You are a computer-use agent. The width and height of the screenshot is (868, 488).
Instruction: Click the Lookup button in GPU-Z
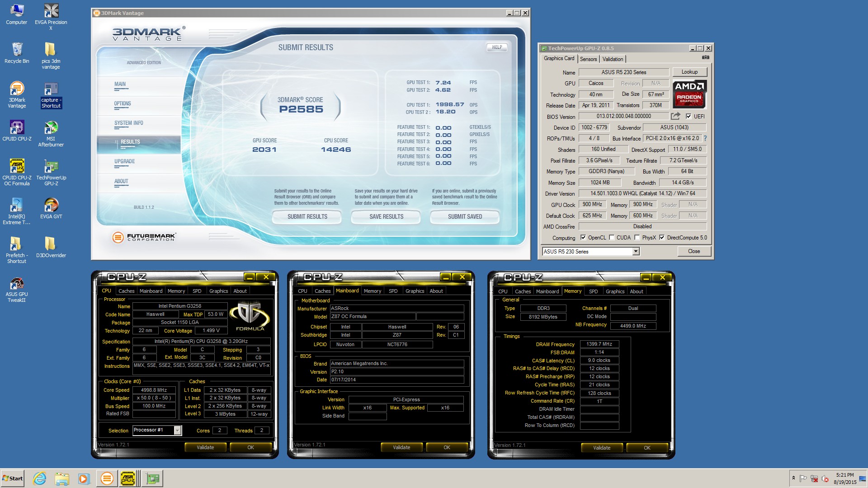(689, 72)
